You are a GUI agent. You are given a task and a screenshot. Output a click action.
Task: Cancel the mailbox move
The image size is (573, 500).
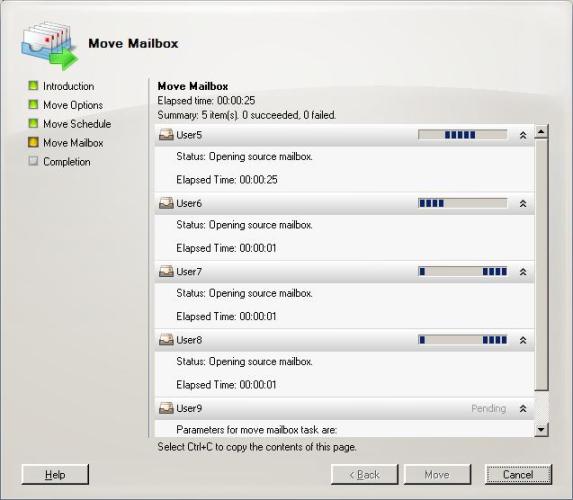click(x=518, y=474)
